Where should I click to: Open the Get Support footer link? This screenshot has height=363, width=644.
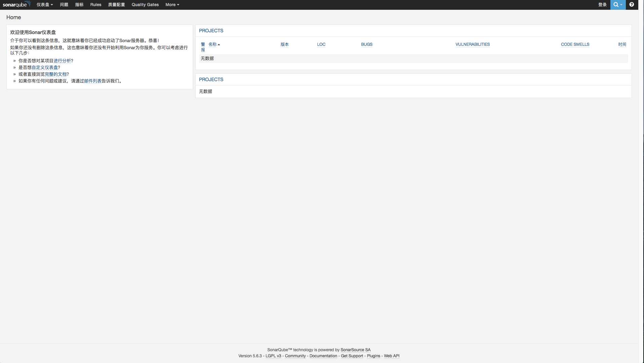coord(352,356)
